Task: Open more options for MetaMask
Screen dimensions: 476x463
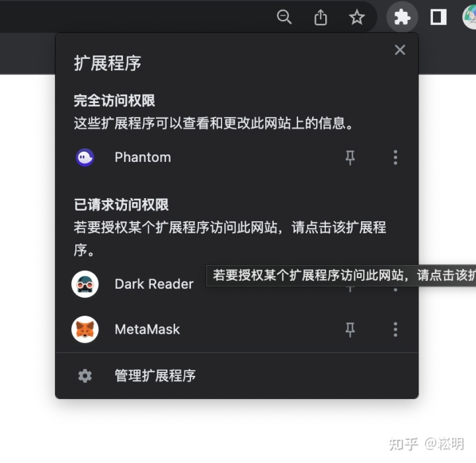Action: (395, 330)
